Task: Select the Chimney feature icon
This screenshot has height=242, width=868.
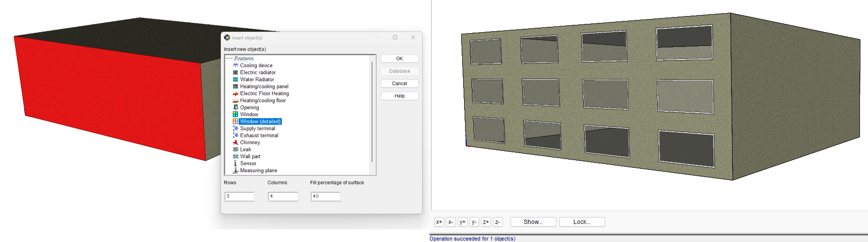Action: (x=235, y=142)
